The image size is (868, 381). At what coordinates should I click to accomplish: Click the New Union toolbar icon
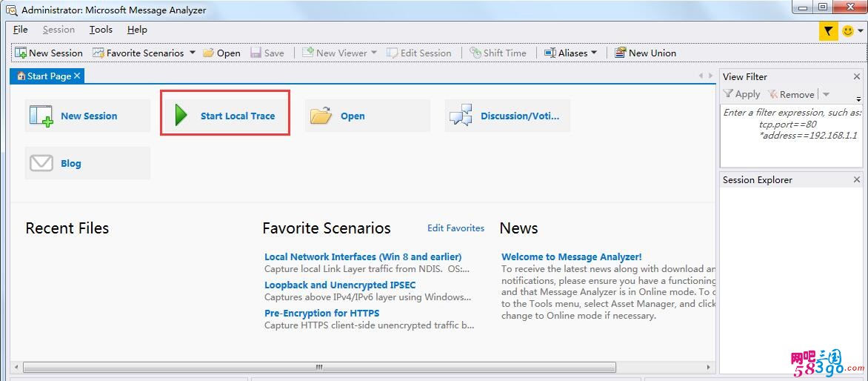tap(620, 53)
